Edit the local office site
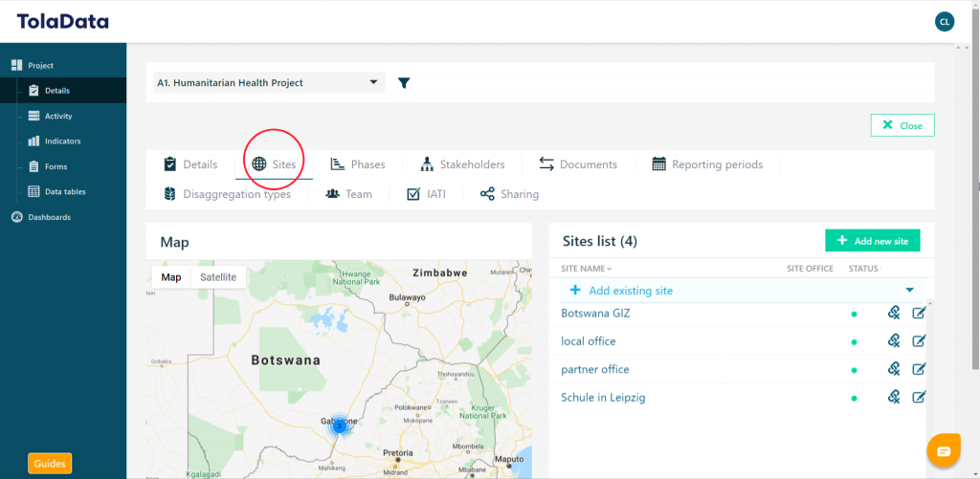 (918, 341)
